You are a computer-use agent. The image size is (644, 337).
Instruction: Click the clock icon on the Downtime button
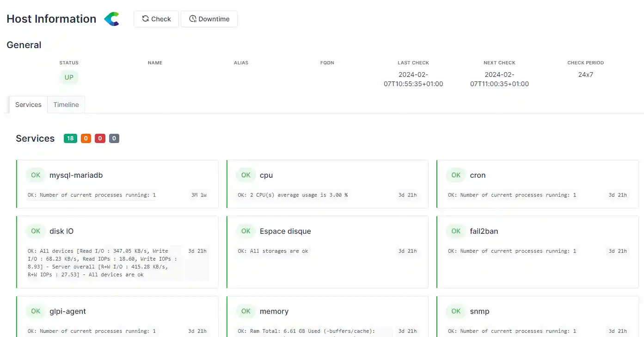point(193,19)
